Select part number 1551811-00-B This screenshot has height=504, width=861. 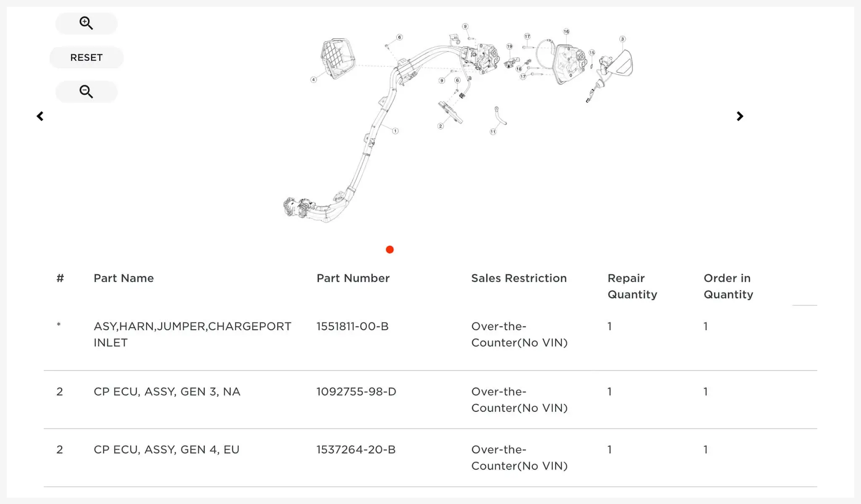coord(352,326)
